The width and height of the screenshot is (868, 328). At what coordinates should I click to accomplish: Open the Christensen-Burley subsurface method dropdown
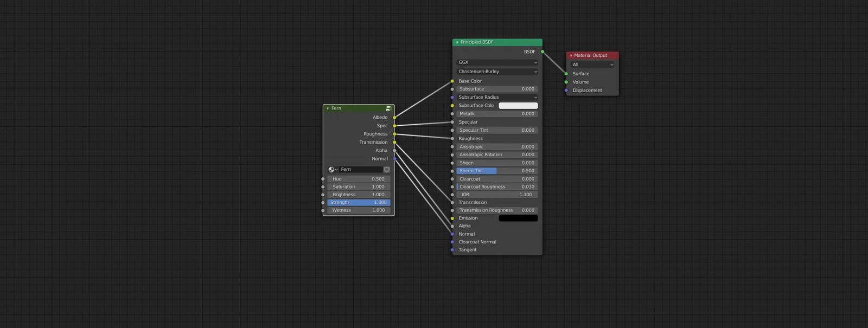(497, 72)
